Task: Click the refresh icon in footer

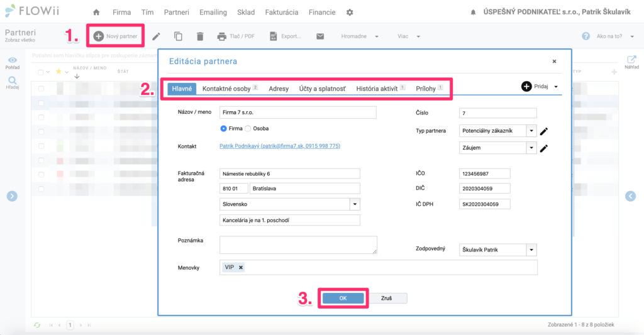Action: pos(37,325)
